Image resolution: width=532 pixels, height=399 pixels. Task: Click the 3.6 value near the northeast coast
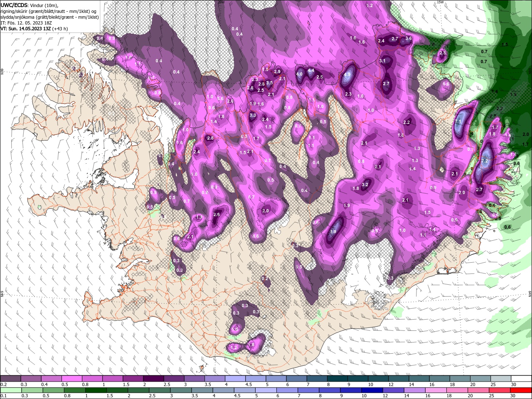[x=409, y=39]
